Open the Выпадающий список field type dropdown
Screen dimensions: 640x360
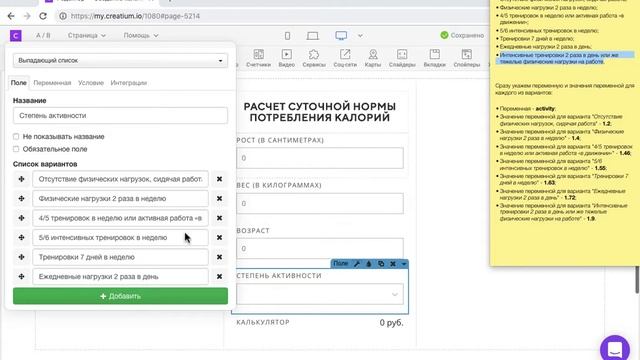(120, 60)
